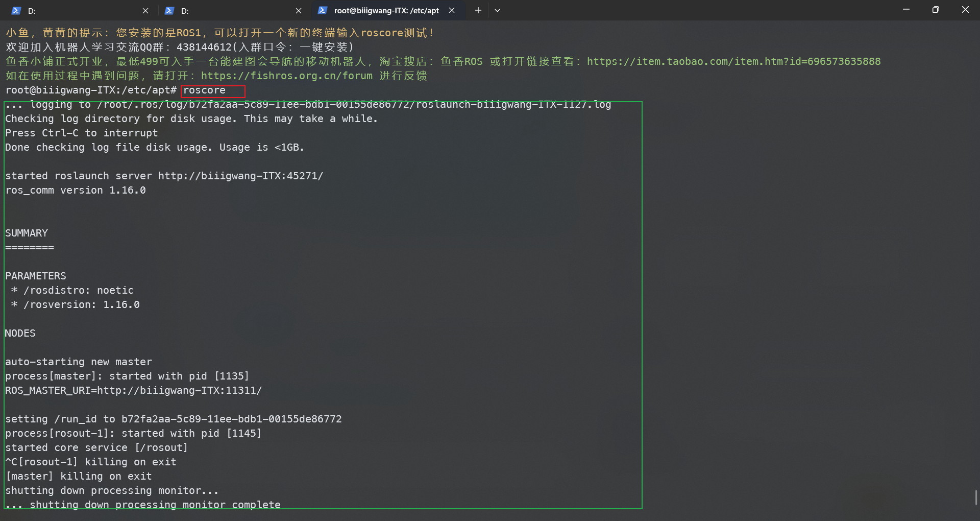Click the 'ros_comm version 1.16.0' line

[x=76, y=190]
